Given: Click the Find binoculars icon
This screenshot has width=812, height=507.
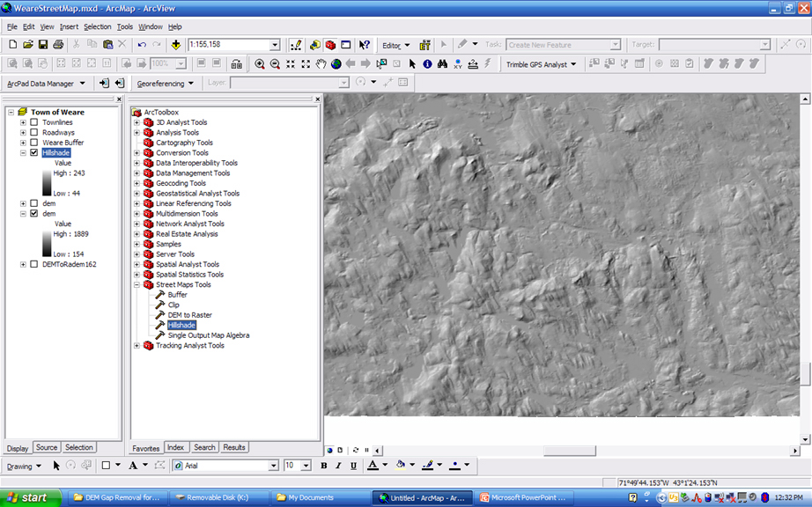Looking at the screenshot, I should 442,64.
